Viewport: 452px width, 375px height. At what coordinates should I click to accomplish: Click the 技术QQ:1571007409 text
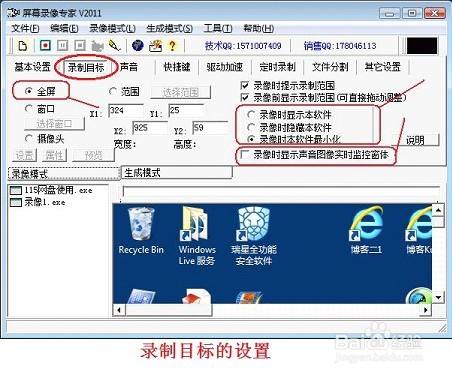[243, 45]
